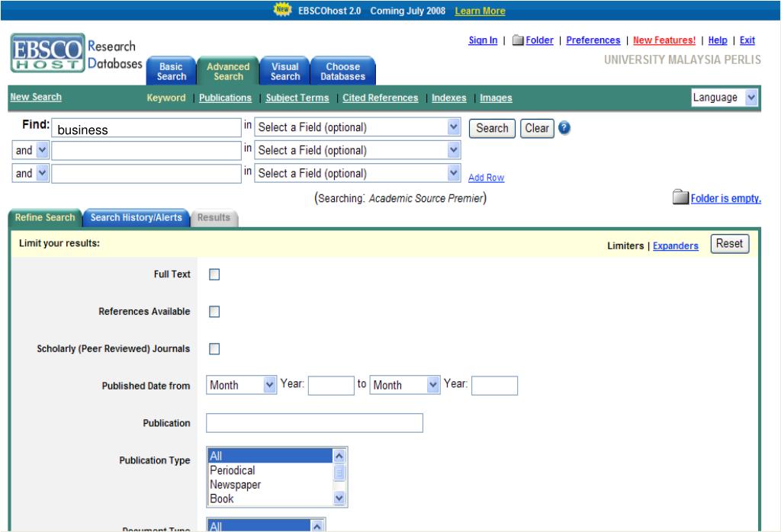The image size is (781, 532).
Task: Switch to the Expanders link
Action: click(x=676, y=246)
